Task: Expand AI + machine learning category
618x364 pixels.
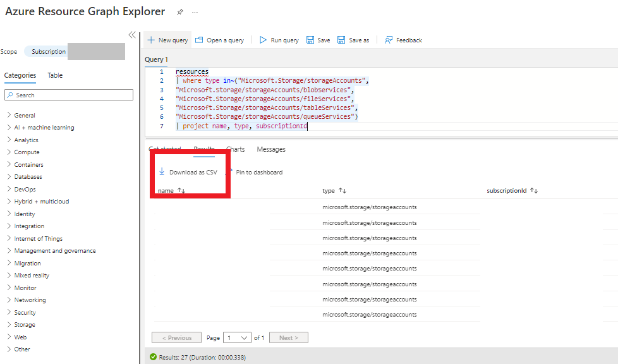Action: coord(9,127)
